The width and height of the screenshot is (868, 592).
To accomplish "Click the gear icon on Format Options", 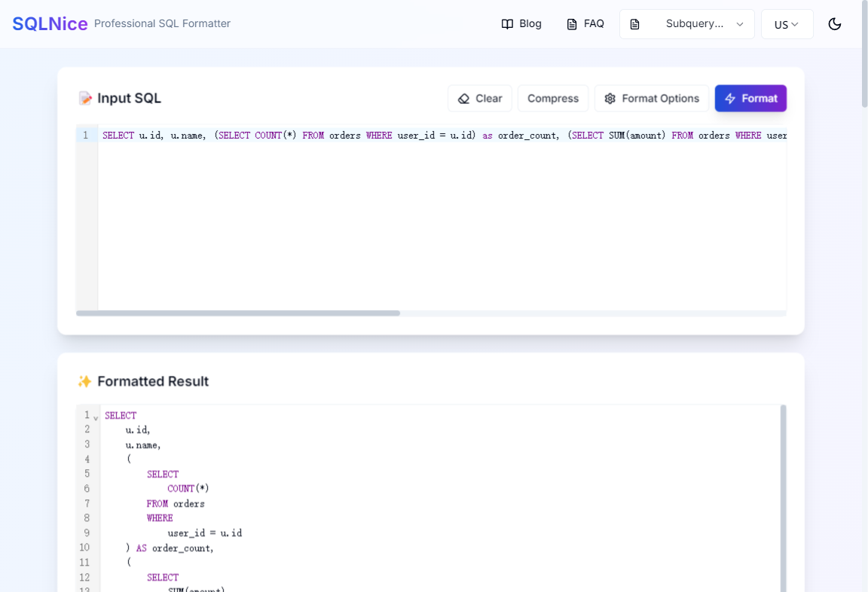I will coord(610,98).
